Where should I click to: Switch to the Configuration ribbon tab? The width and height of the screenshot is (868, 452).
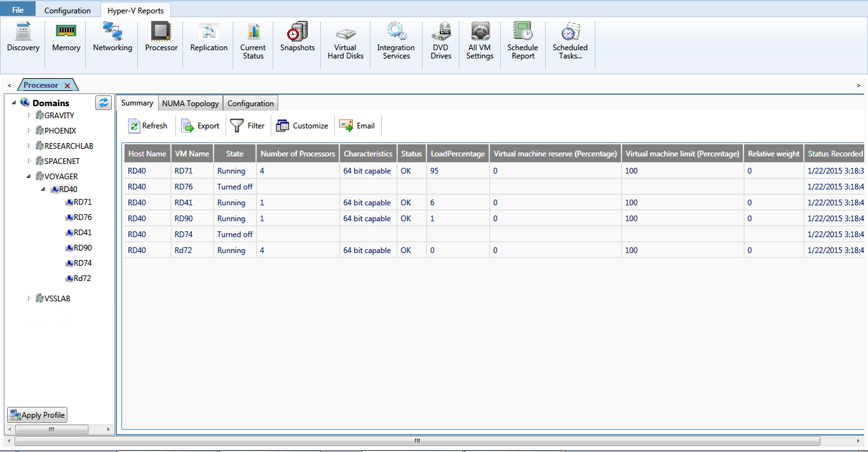(x=67, y=10)
